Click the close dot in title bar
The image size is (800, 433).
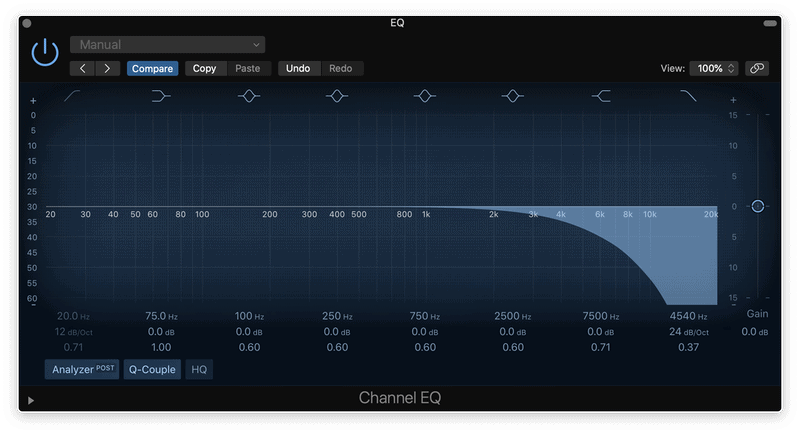(x=27, y=23)
